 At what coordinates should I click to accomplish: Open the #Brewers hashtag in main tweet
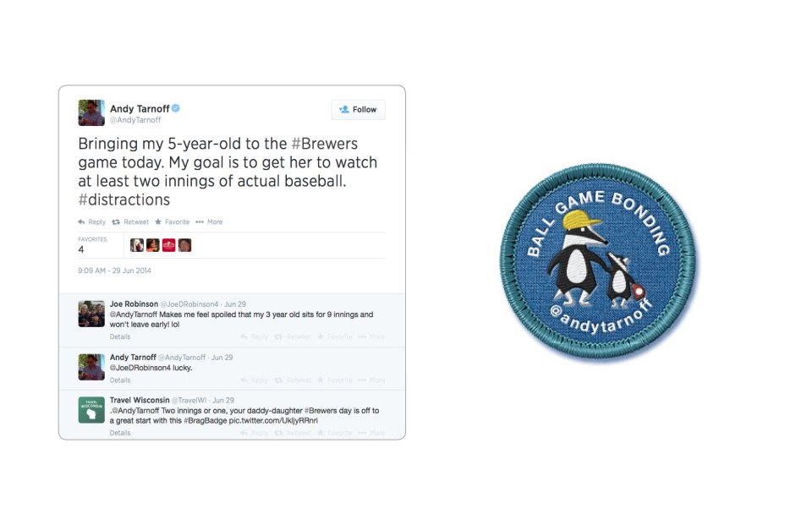pyautogui.click(x=324, y=144)
